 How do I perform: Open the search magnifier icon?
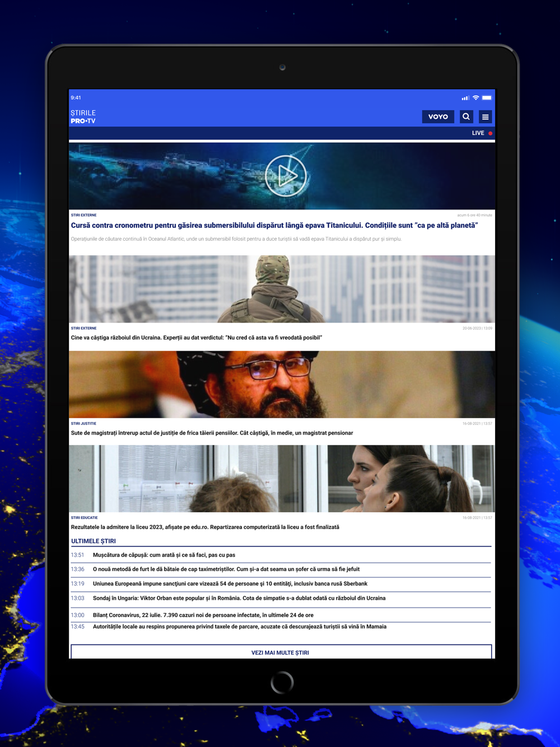pos(466,116)
